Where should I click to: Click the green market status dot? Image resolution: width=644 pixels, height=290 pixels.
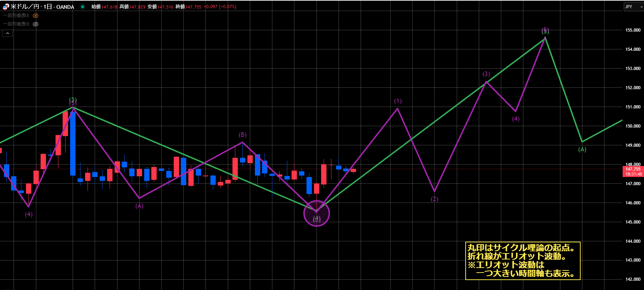tap(83, 7)
